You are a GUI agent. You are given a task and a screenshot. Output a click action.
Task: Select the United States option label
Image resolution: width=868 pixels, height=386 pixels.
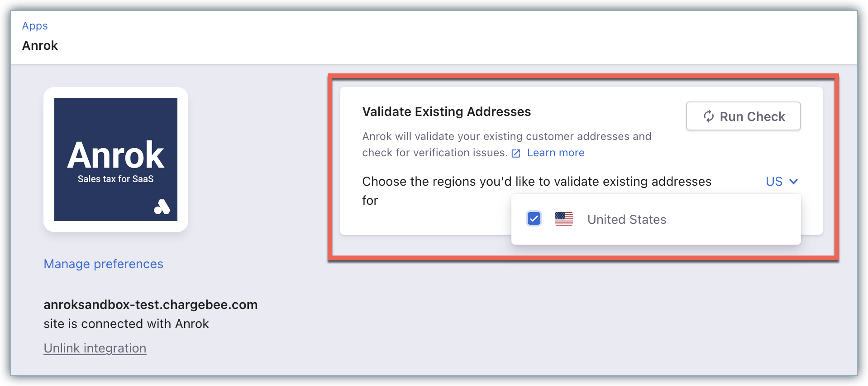click(627, 219)
